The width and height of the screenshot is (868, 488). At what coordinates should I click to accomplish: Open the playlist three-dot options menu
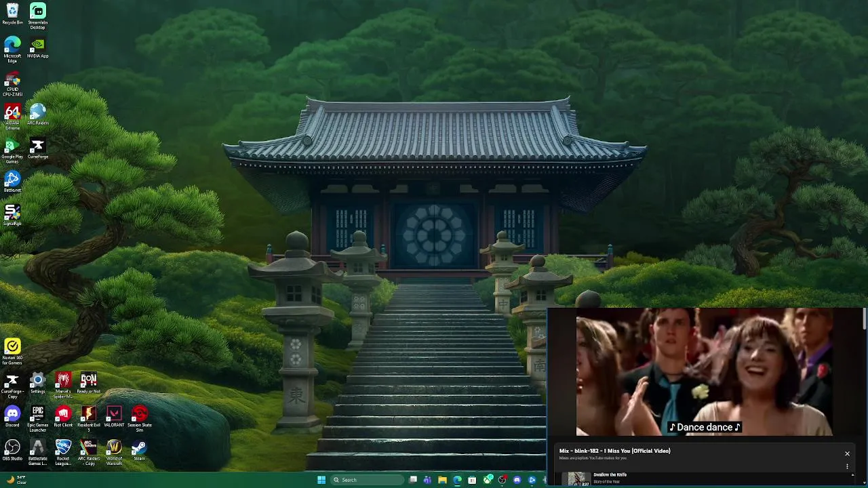click(x=847, y=466)
